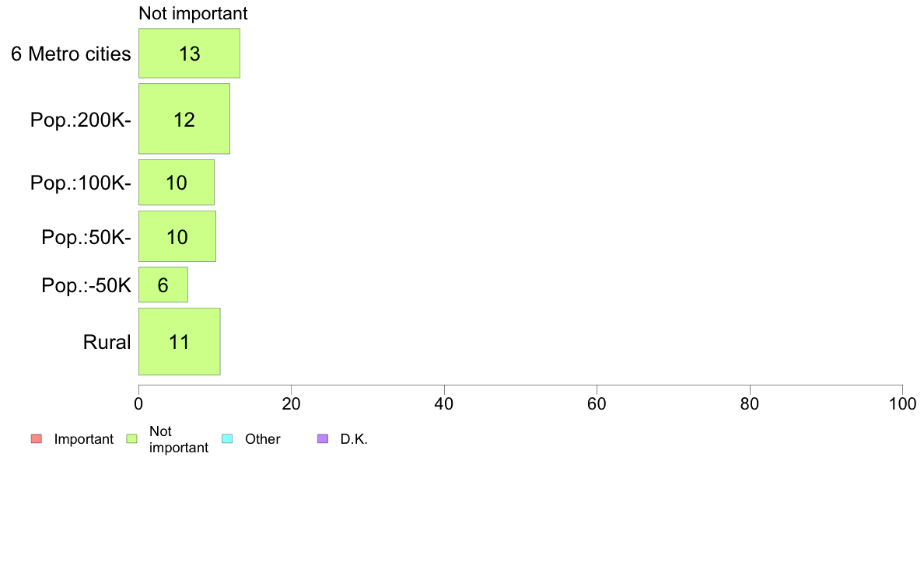The image size is (924, 572).
Task: Click the Pop.:-50K axis label
Action: tap(86, 286)
